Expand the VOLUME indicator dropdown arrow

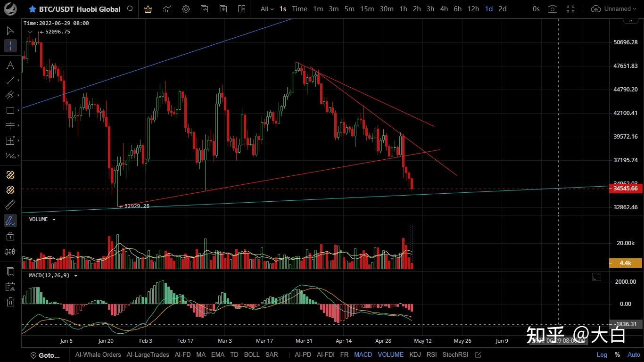point(54,220)
